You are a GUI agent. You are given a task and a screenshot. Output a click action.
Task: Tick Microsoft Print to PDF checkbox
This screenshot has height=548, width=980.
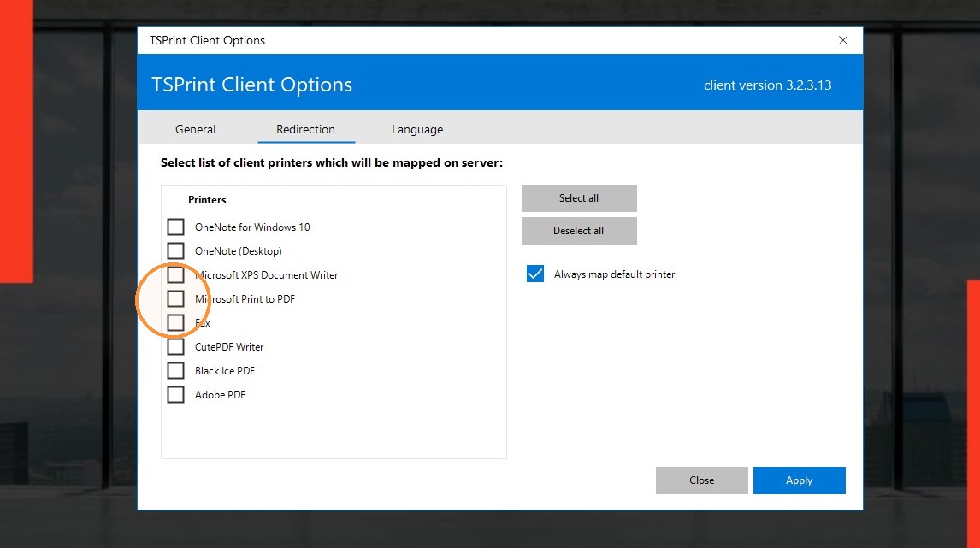(175, 298)
